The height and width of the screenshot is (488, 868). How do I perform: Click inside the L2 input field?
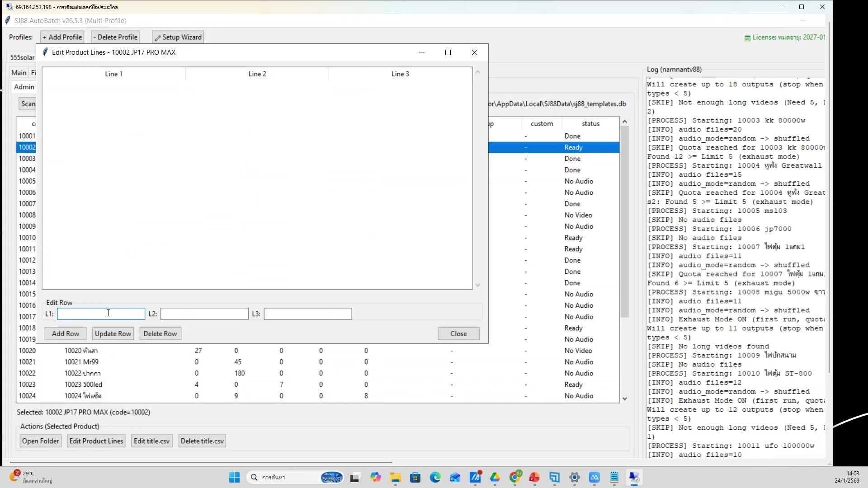tap(204, 314)
